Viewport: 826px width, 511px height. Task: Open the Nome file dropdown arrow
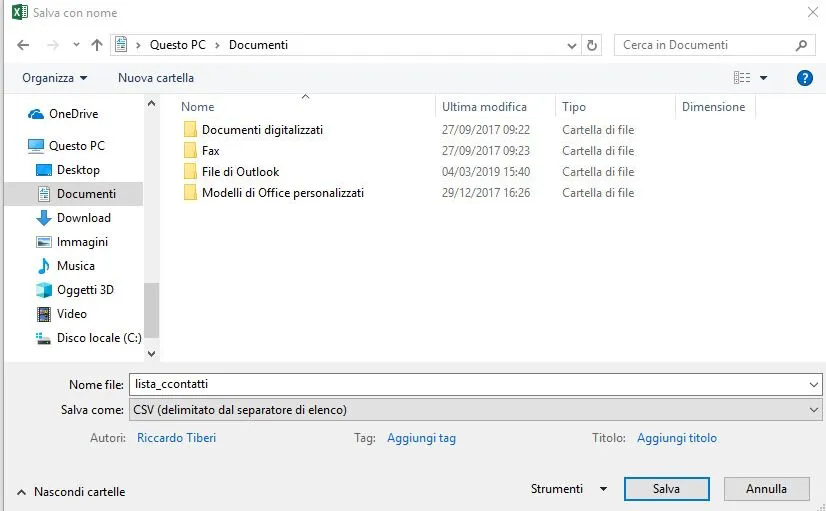[x=813, y=385]
